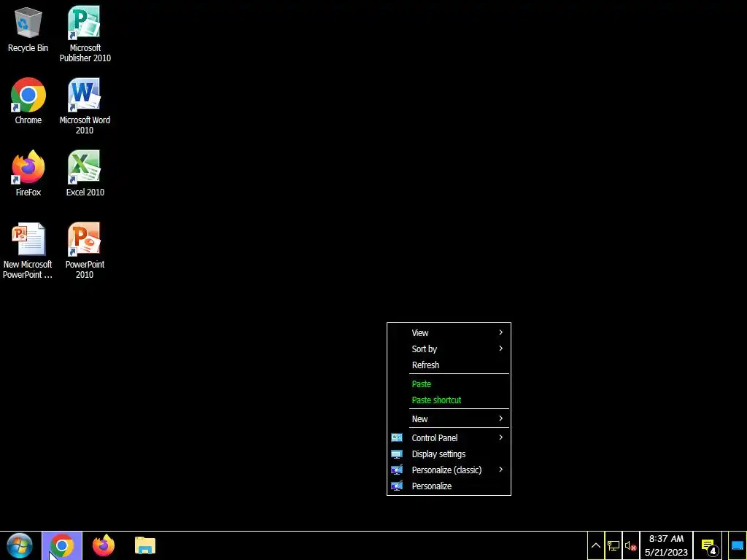Click the network tray icon

[x=614, y=545]
